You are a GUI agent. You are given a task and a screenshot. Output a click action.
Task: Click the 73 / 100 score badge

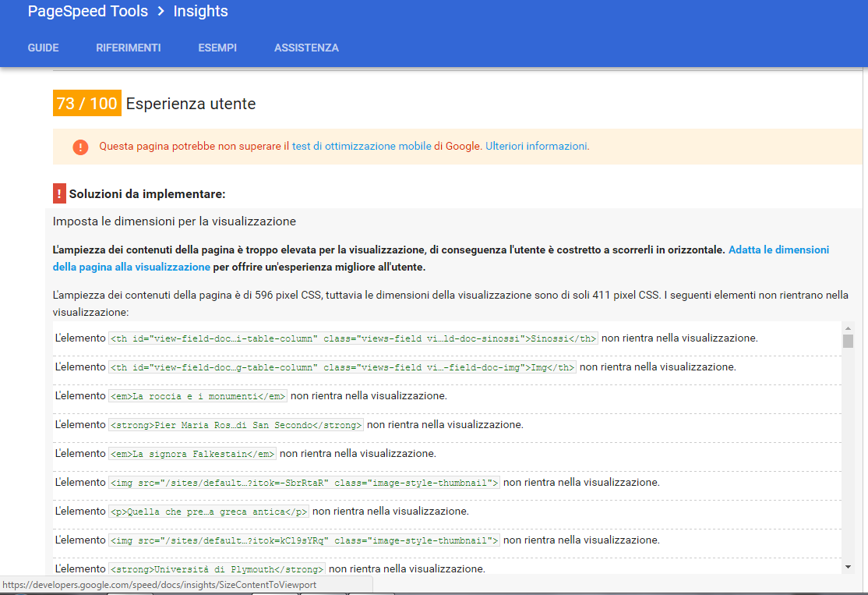87,104
